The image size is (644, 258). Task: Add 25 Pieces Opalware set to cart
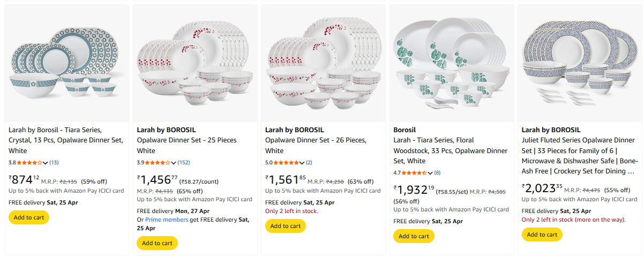[x=157, y=243]
